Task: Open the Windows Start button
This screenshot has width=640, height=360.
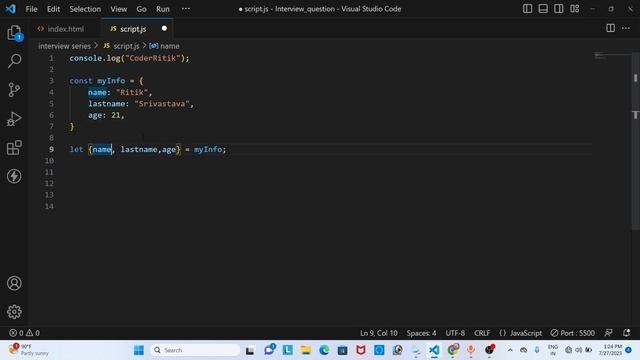Action: tap(139, 350)
